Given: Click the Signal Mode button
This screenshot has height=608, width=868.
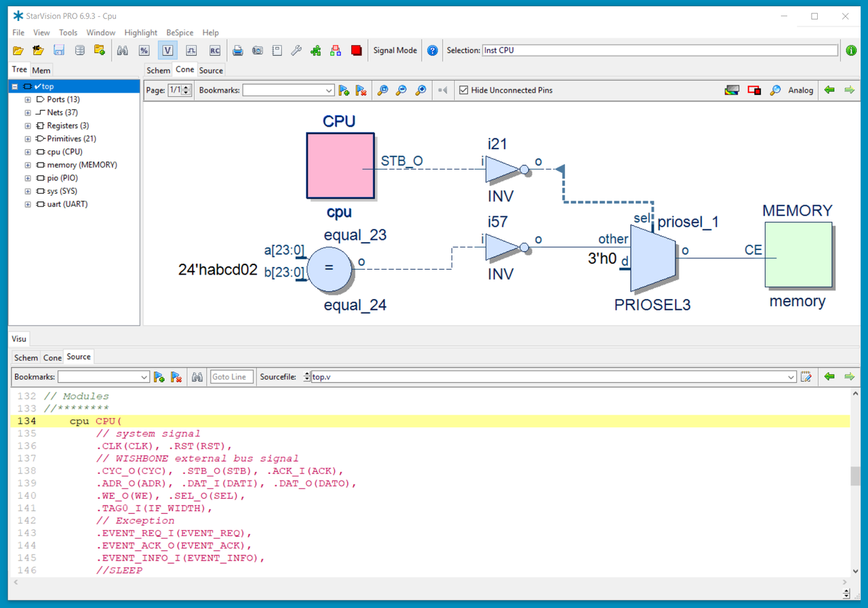Looking at the screenshot, I should pos(395,51).
